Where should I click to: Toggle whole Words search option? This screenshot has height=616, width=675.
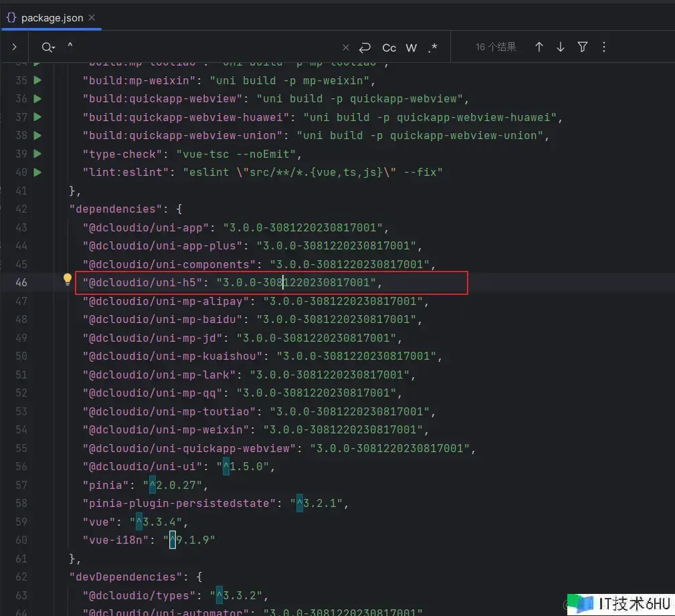click(411, 47)
